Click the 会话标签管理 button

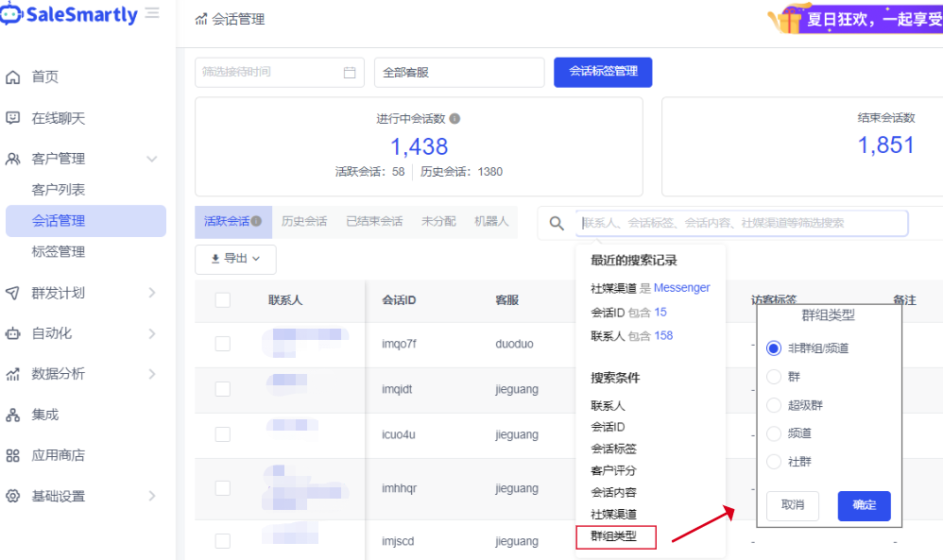(603, 72)
